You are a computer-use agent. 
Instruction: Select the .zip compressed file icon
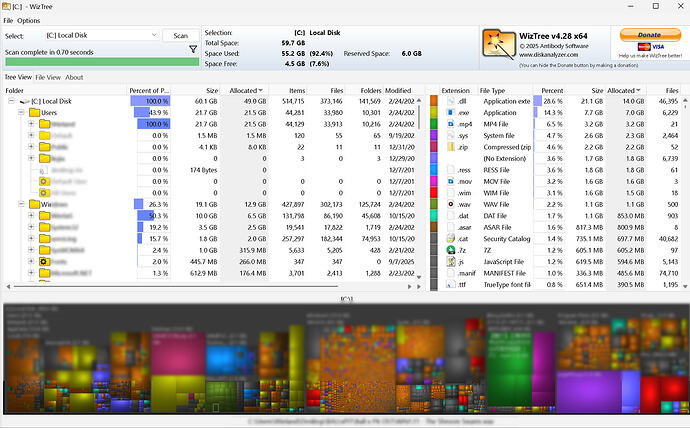449,147
